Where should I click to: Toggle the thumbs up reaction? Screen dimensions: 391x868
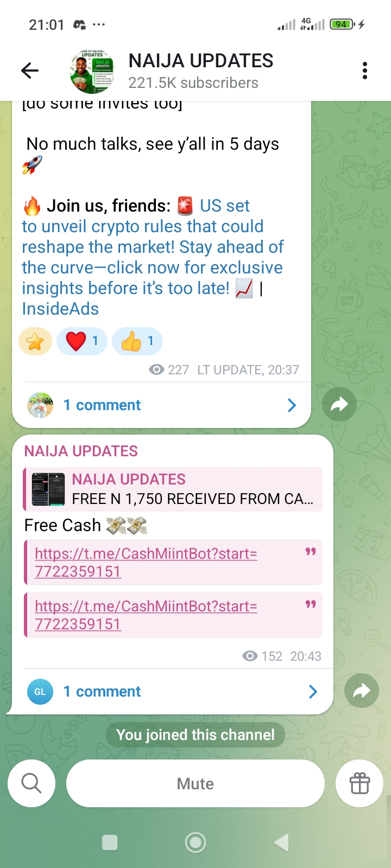pos(137,341)
